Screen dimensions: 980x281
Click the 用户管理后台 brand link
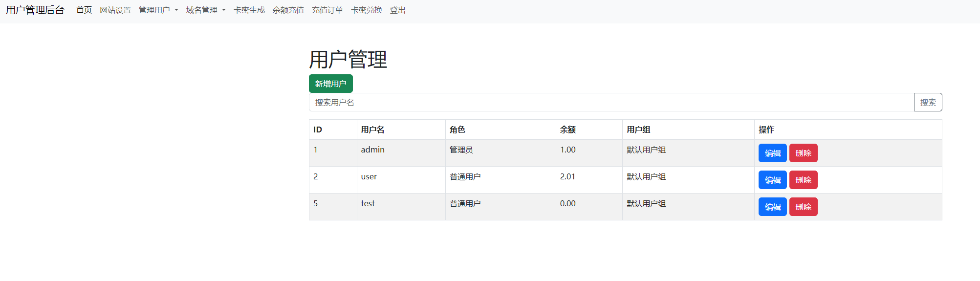35,10
